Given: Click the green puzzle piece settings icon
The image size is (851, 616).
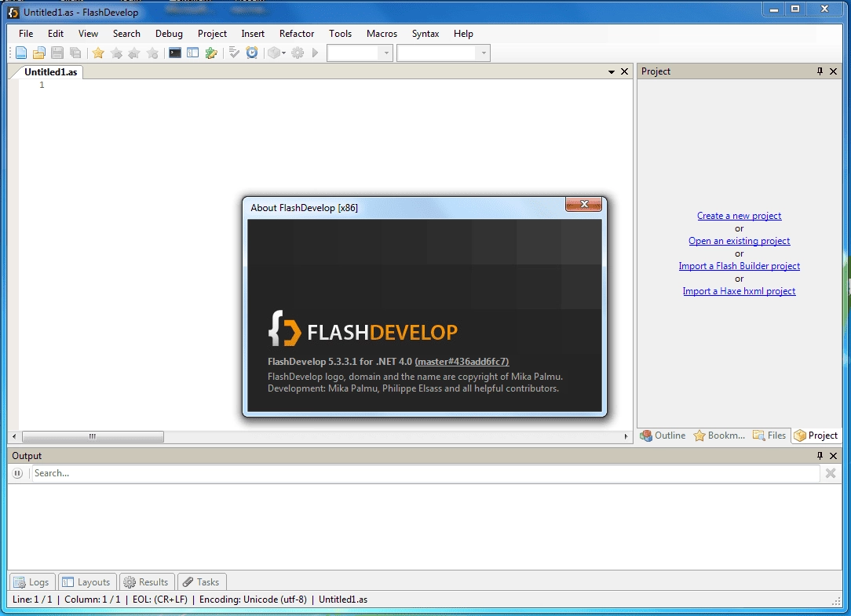Looking at the screenshot, I should (x=211, y=53).
